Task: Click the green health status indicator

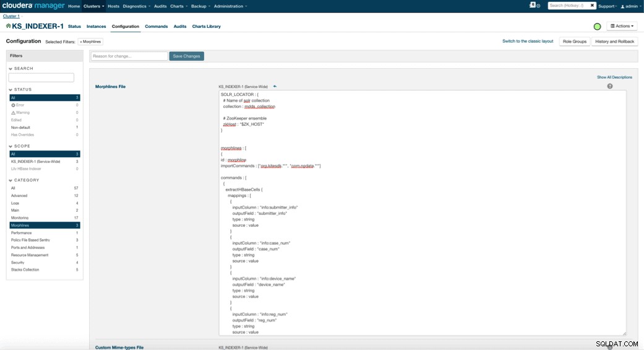Action: pos(597,26)
